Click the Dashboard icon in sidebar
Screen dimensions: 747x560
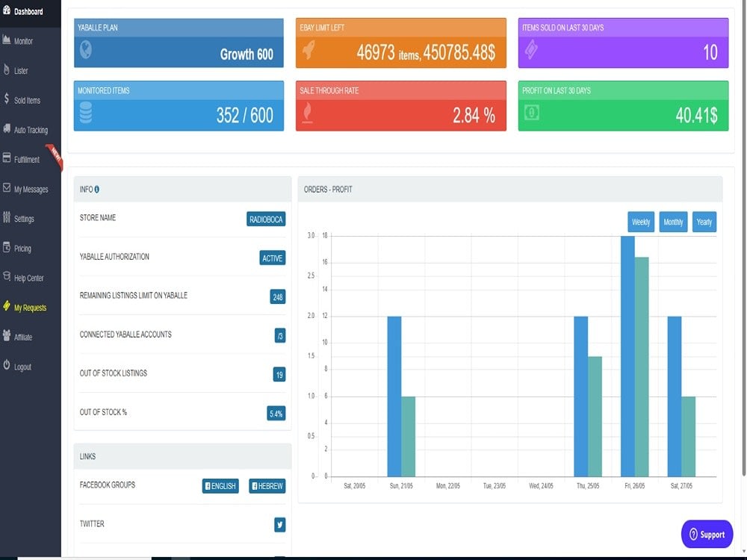7,10
